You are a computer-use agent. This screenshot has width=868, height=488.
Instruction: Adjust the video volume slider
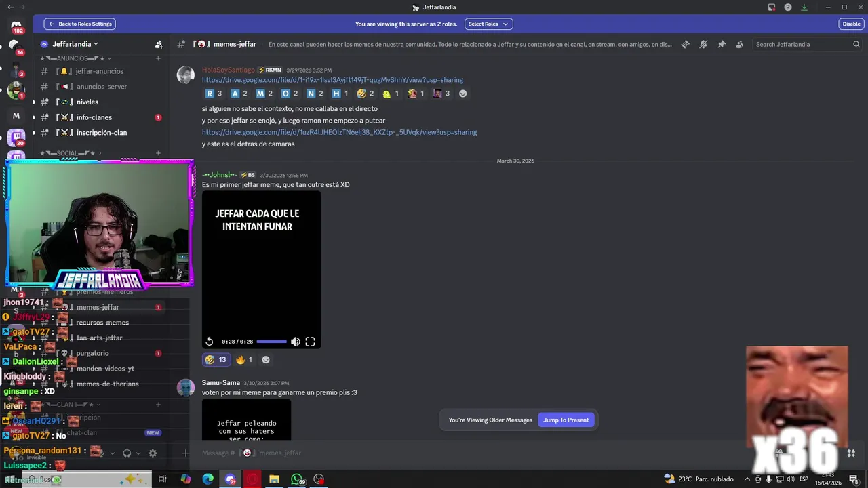click(271, 342)
